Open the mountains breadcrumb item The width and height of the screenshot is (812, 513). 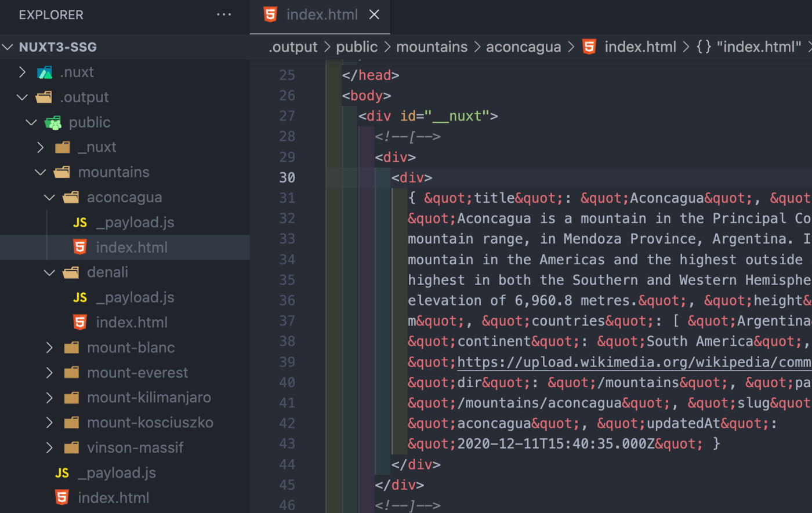coord(432,46)
